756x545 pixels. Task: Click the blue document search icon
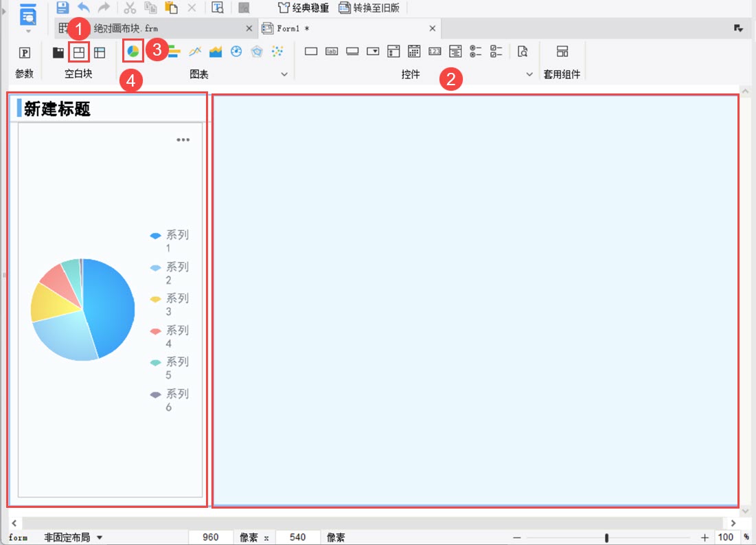click(x=28, y=15)
